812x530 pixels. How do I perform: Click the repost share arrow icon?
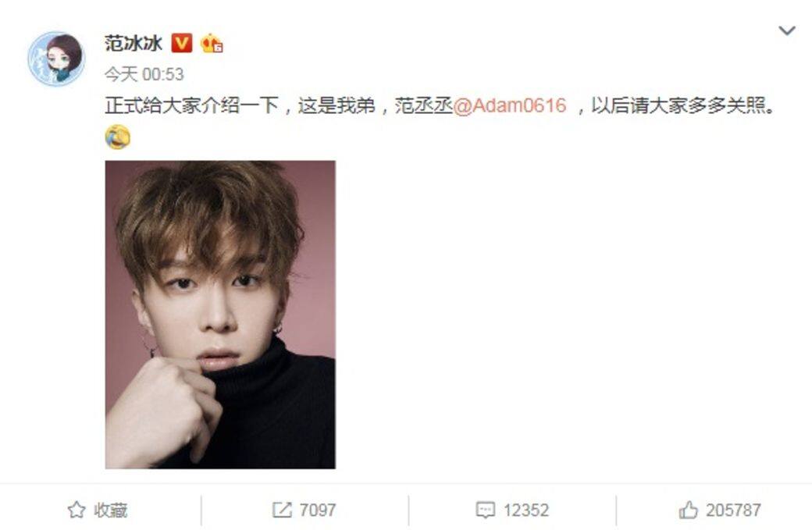(282, 510)
